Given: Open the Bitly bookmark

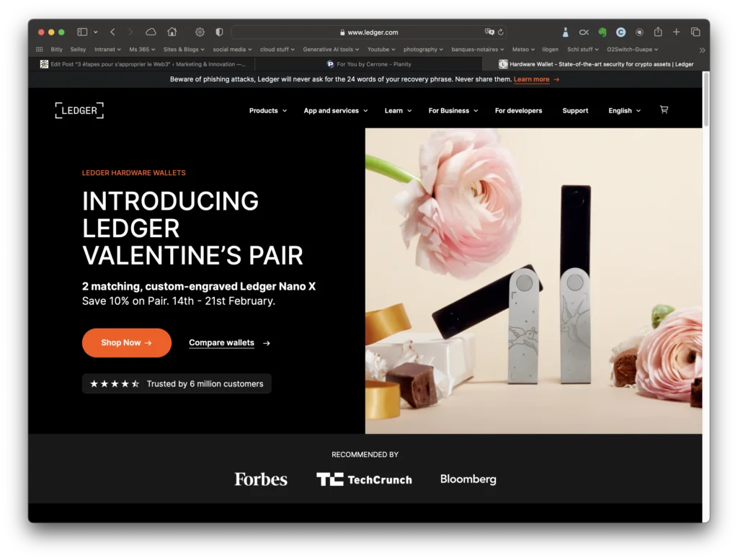Looking at the screenshot, I should point(56,50).
